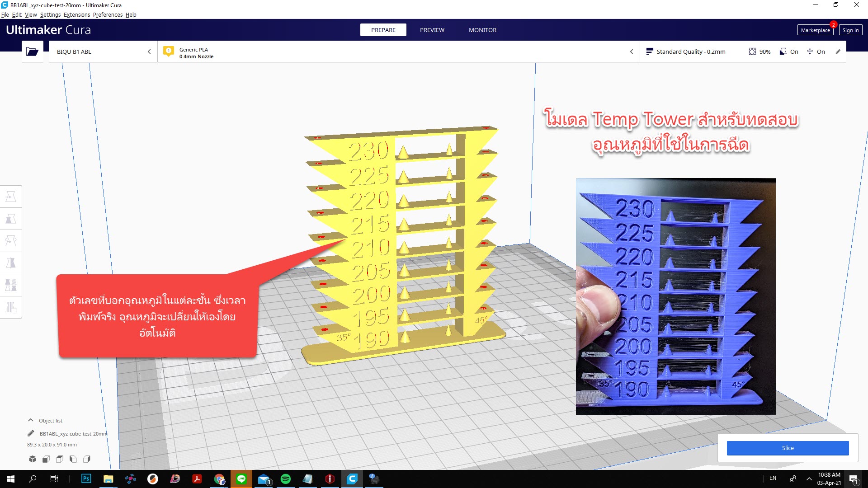Click Cura icon in taskbar
868x488 pixels.
tap(352, 479)
